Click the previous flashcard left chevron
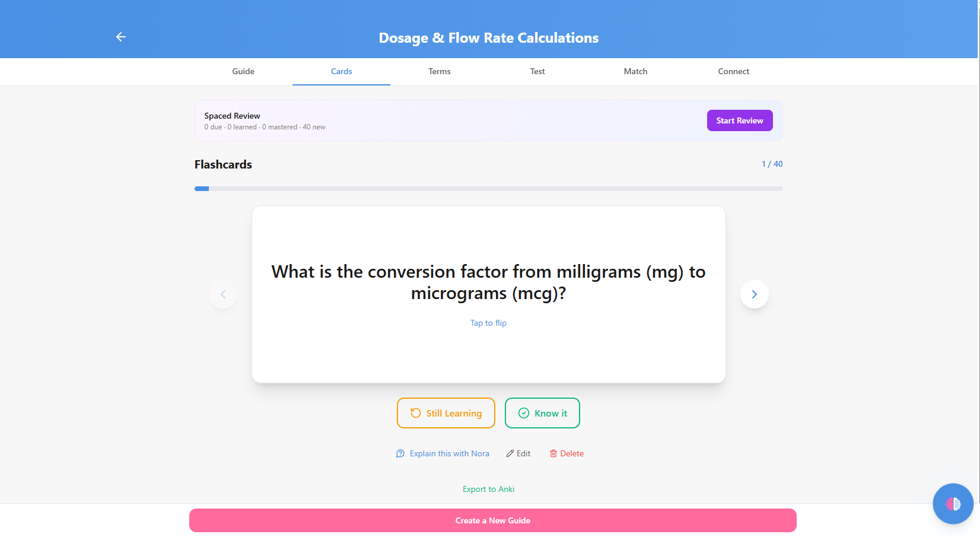The height and width of the screenshot is (537, 980). 223,294
